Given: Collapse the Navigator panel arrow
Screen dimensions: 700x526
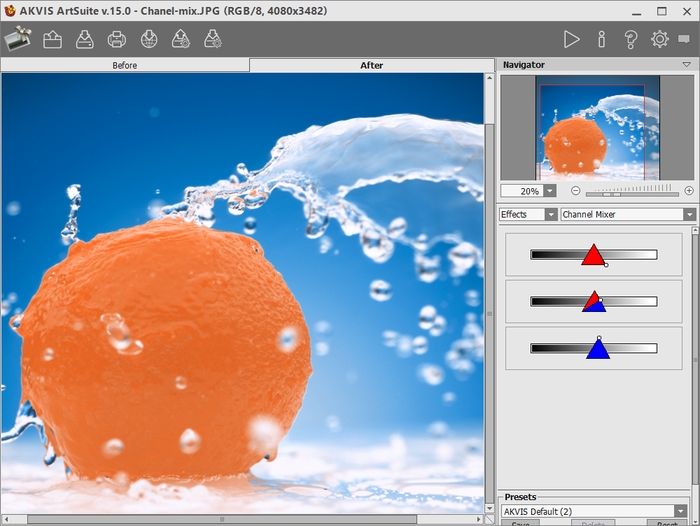Looking at the screenshot, I should tap(687, 65).
